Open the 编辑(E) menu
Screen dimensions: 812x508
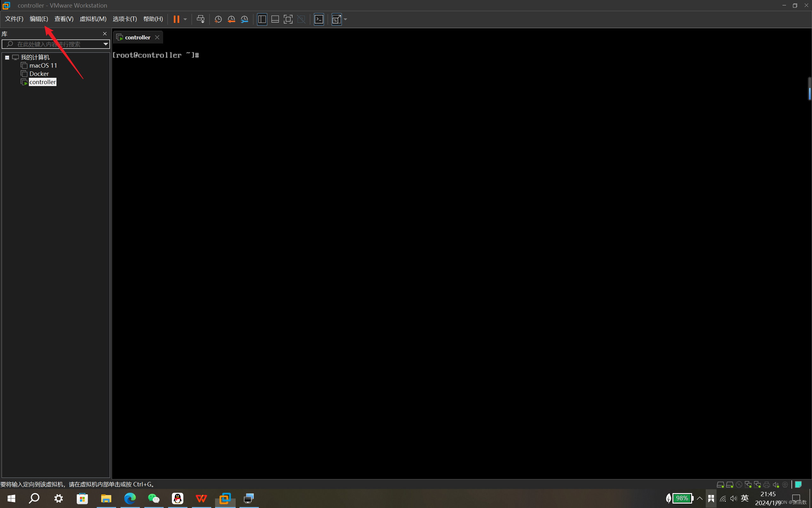[39, 19]
